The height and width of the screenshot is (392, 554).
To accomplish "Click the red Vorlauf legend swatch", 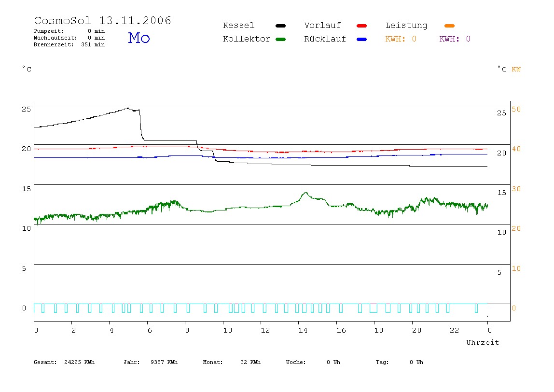I will (x=362, y=26).
